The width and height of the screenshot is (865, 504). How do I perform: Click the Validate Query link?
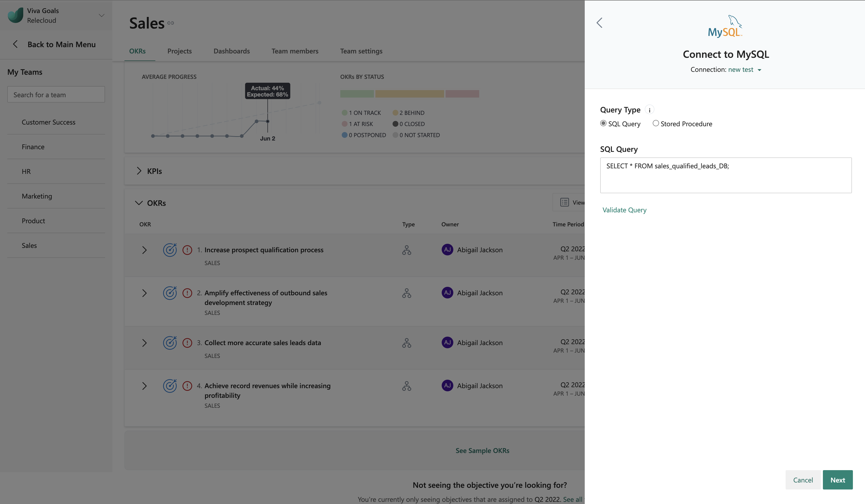coord(624,210)
